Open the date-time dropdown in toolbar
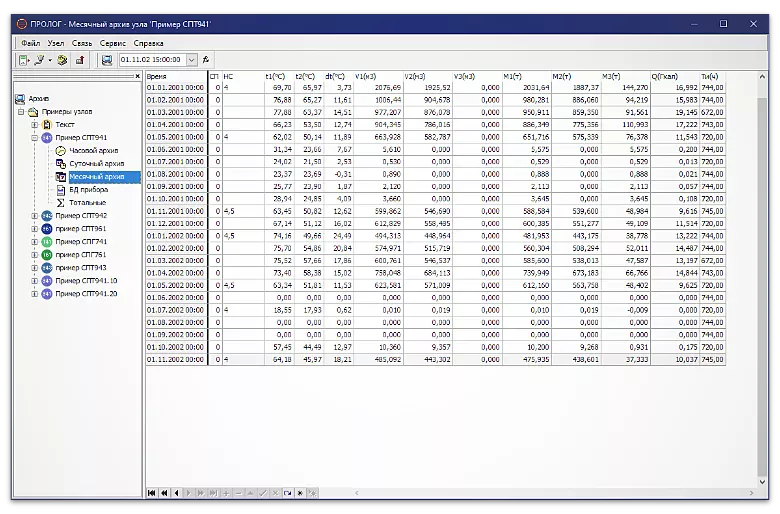780x514 pixels. 192,60
